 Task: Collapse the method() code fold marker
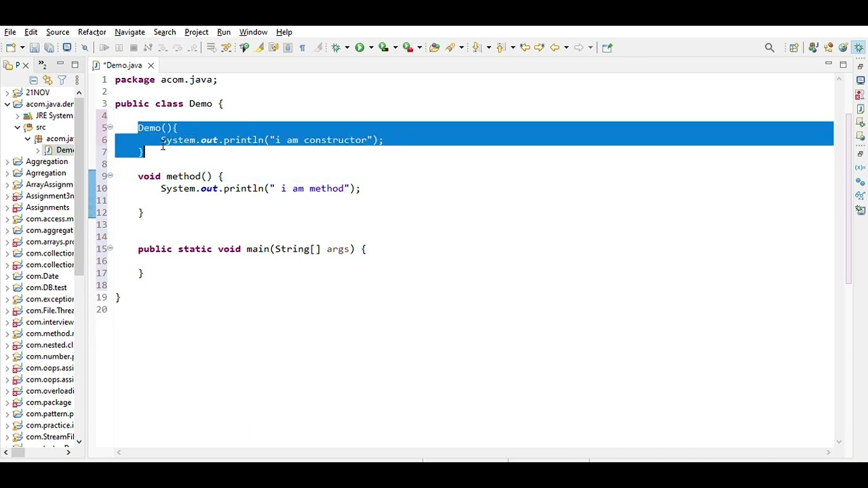[111, 176]
